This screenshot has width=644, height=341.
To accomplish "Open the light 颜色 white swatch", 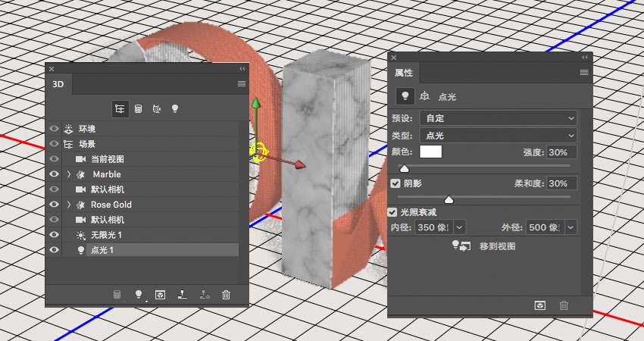I will click(x=431, y=152).
